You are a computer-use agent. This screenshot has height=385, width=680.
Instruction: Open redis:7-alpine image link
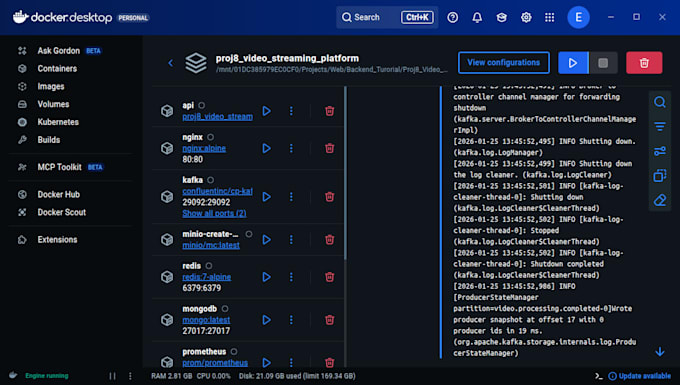tap(206, 277)
